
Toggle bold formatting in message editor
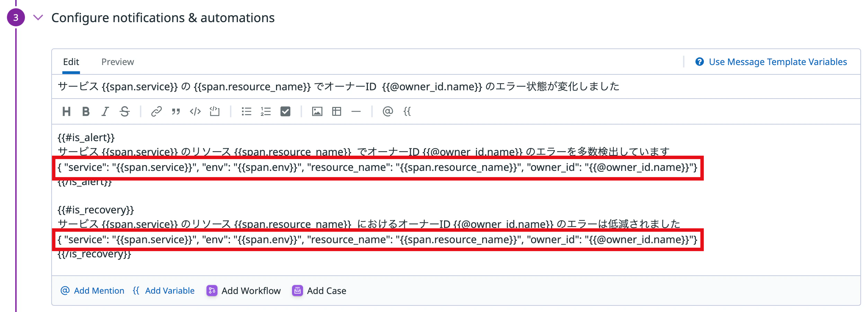tap(86, 111)
